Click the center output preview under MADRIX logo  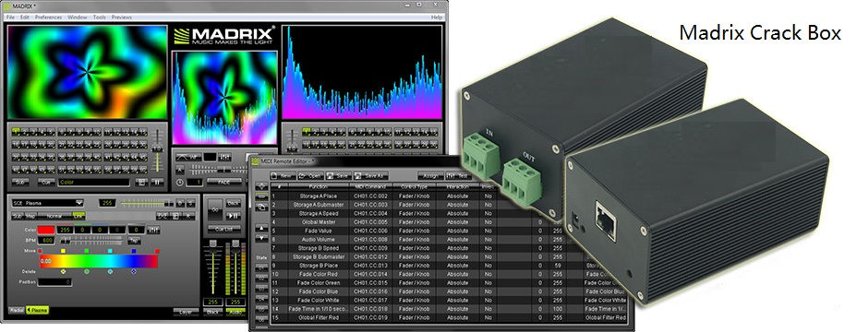click(224, 98)
